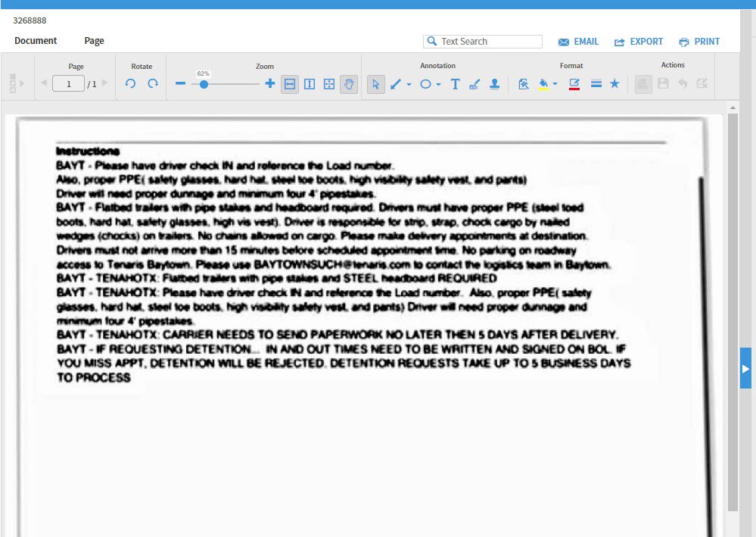Image resolution: width=756 pixels, height=537 pixels.
Task: Click the 'Instructions' heading in the document
Action: [88, 151]
